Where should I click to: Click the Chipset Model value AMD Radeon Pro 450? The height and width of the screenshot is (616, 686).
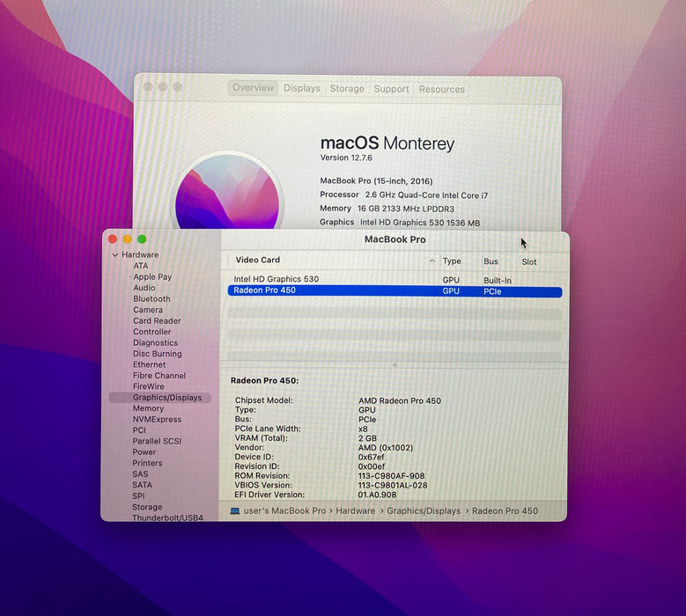coord(400,400)
